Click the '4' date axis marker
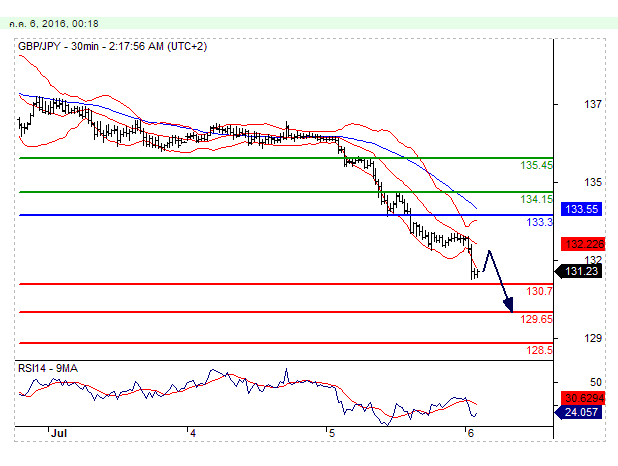The width and height of the screenshot is (618, 466). [x=193, y=433]
